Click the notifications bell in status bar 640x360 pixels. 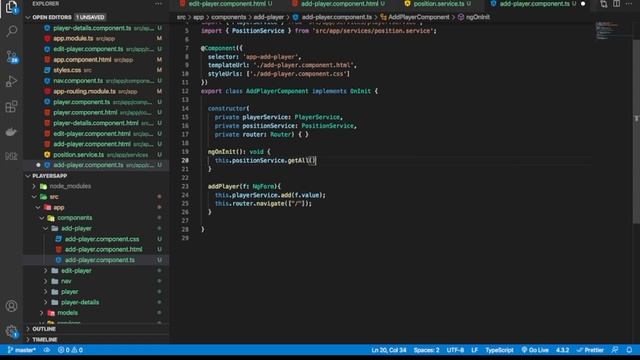(x=629, y=350)
